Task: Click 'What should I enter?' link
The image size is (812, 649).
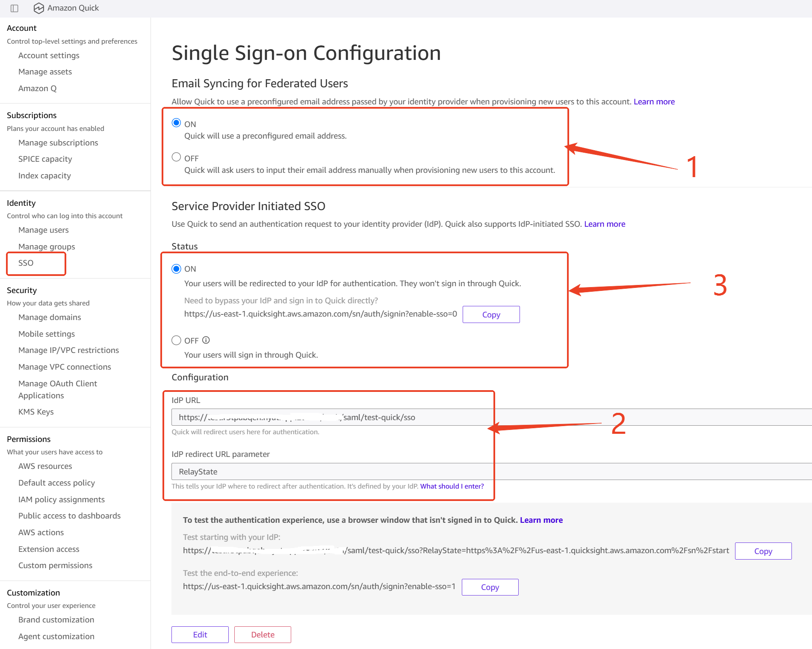Action: (x=452, y=486)
